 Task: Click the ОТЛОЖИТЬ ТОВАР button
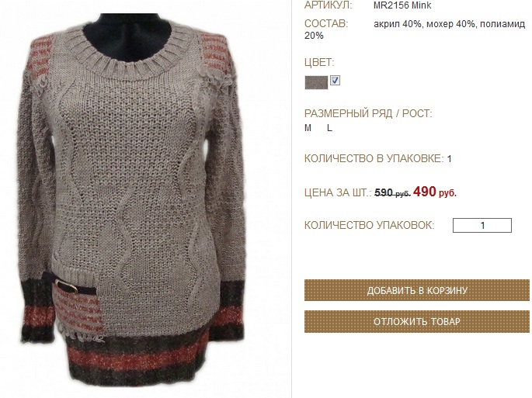[417, 321]
